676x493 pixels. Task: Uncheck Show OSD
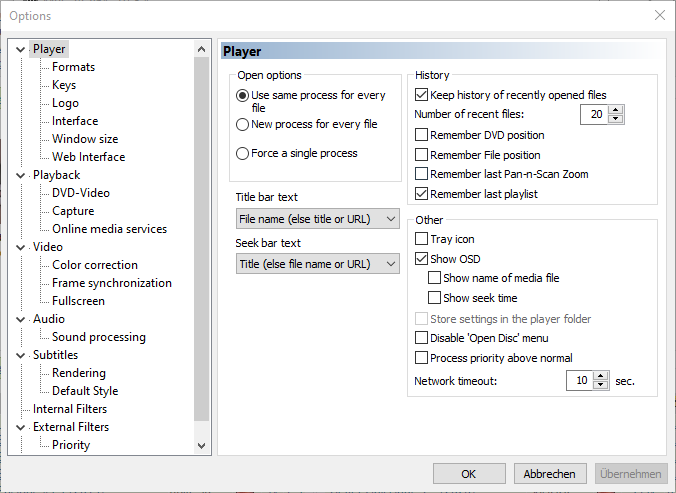point(422,259)
